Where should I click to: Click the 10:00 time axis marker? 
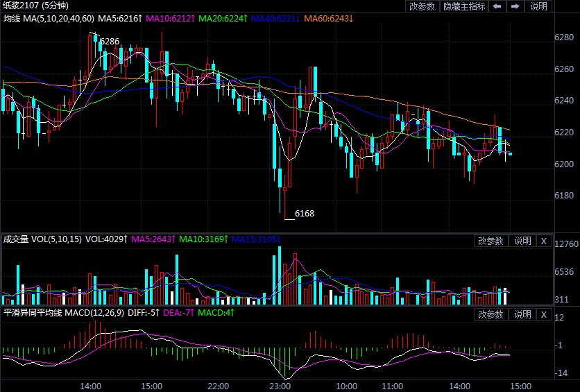click(347, 386)
